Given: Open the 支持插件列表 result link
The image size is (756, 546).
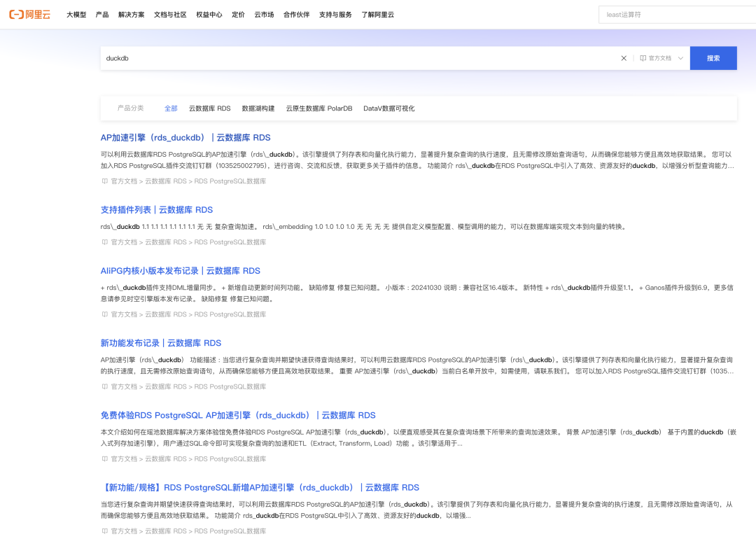Looking at the screenshot, I should [157, 210].
